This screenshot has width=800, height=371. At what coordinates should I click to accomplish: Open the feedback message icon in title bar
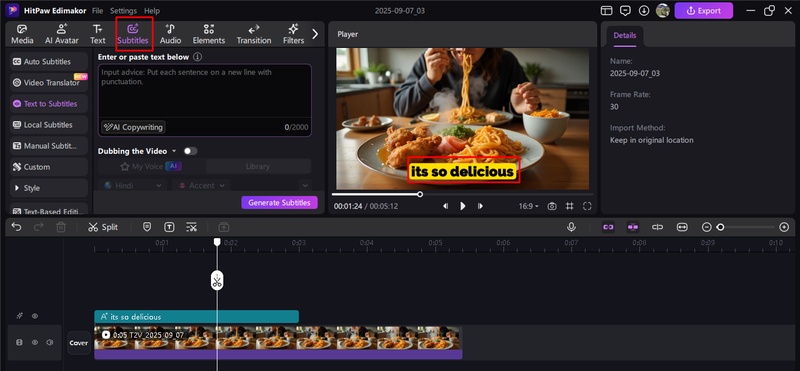625,11
